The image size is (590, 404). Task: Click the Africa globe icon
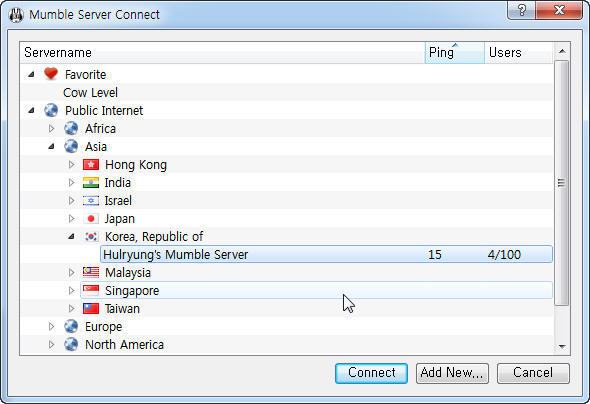(x=71, y=128)
